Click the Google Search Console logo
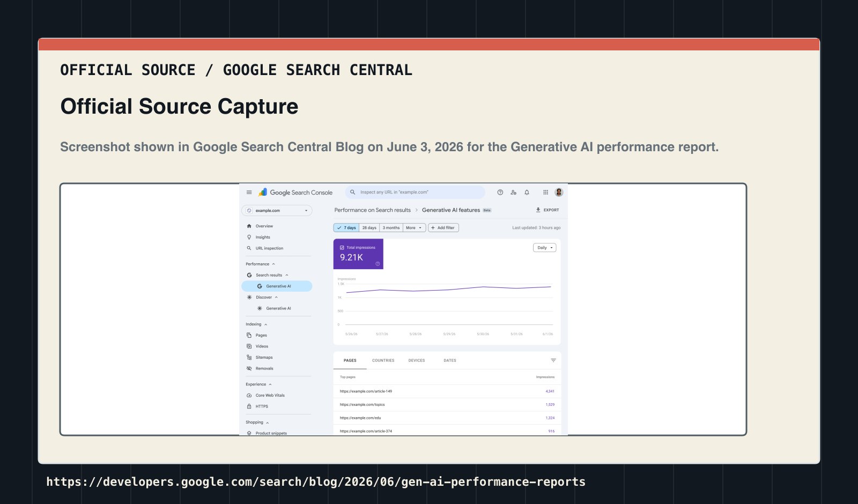Image resolution: width=858 pixels, height=504 pixels. click(x=295, y=192)
